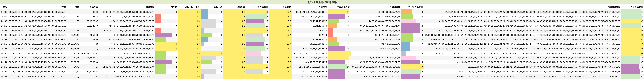Click current warm code cell 14,19,29,52,53,57,74,76
644x79 pixels.
point(389,12)
